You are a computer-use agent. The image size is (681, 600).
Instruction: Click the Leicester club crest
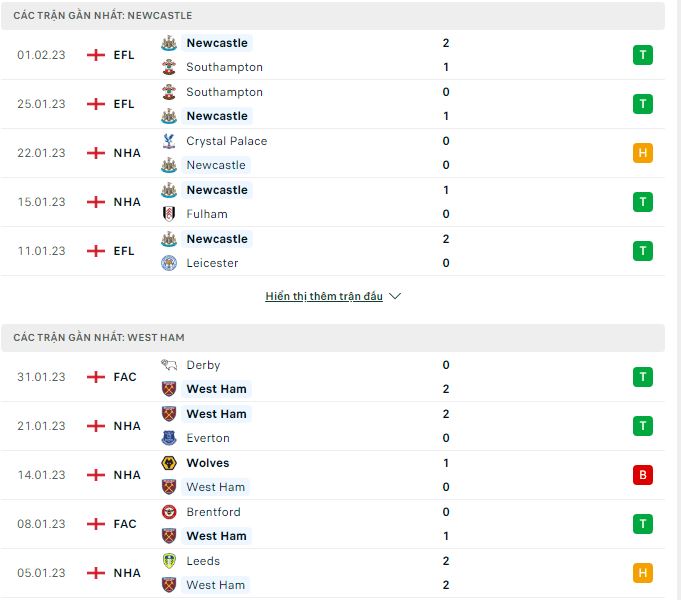pyautogui.click(x=169, y=263)
